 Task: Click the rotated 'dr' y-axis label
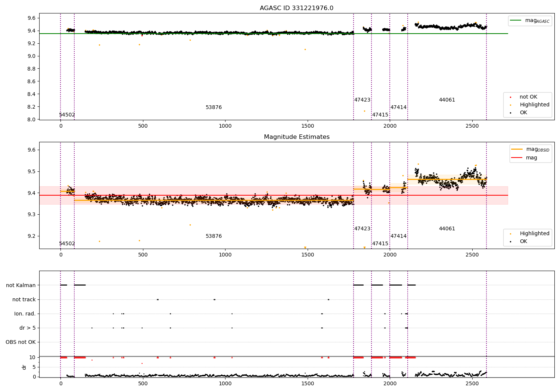(24, 367)
